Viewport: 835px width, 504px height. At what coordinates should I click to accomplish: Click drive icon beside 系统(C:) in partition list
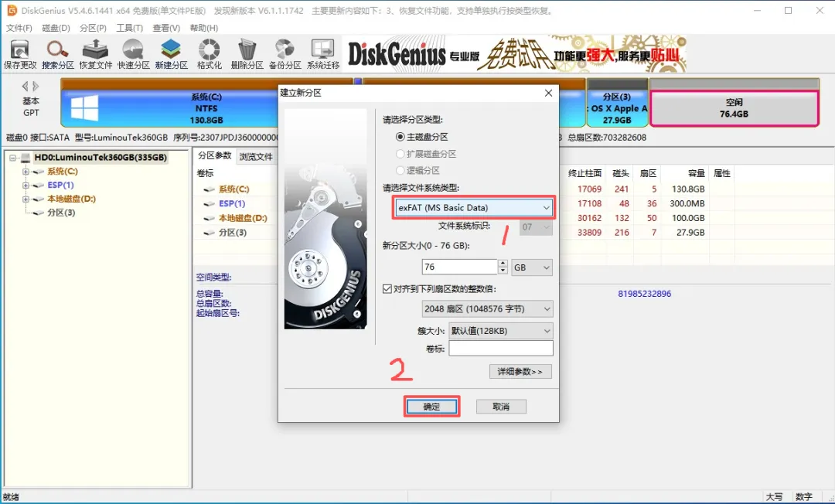point(210,189)
